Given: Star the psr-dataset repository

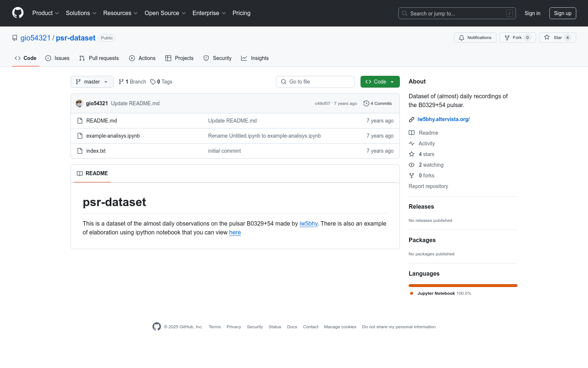Looking at the screenshot, I should pyautogui.click(x=557, y=38).
